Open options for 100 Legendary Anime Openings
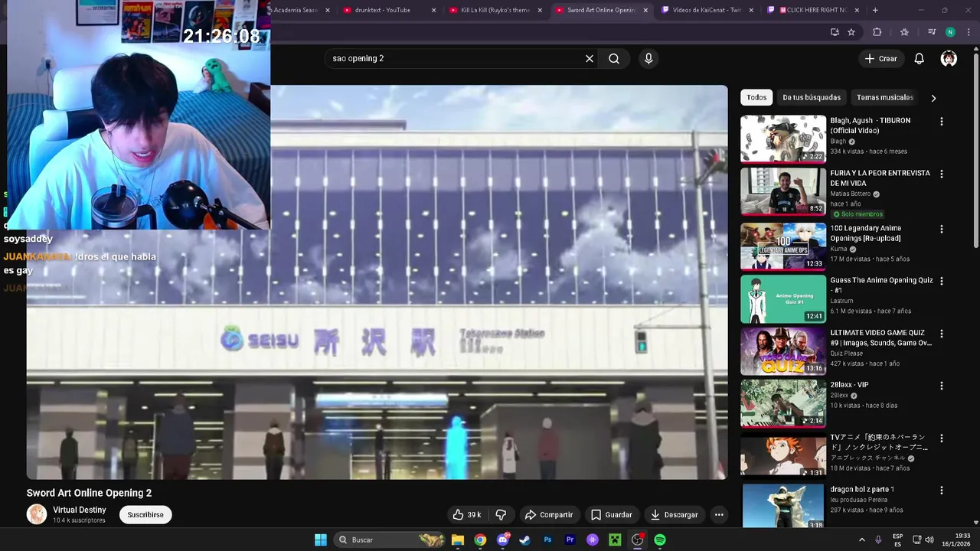This screenshot has width=980, height=551. 942,229
